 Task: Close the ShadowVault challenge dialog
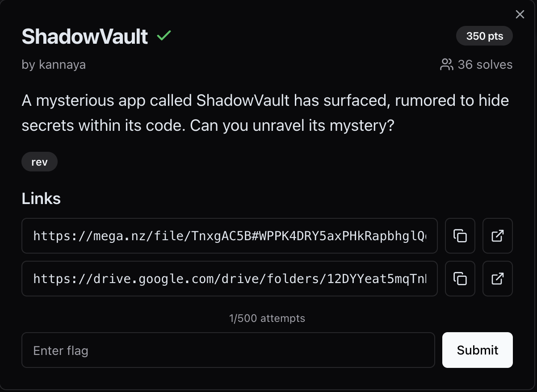[520, 15]
